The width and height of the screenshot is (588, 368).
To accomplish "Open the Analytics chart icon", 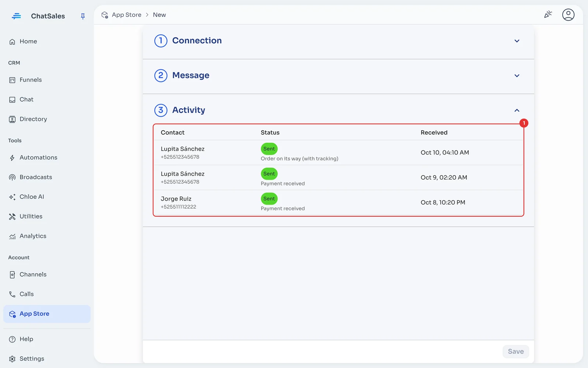I will point(12,236).
